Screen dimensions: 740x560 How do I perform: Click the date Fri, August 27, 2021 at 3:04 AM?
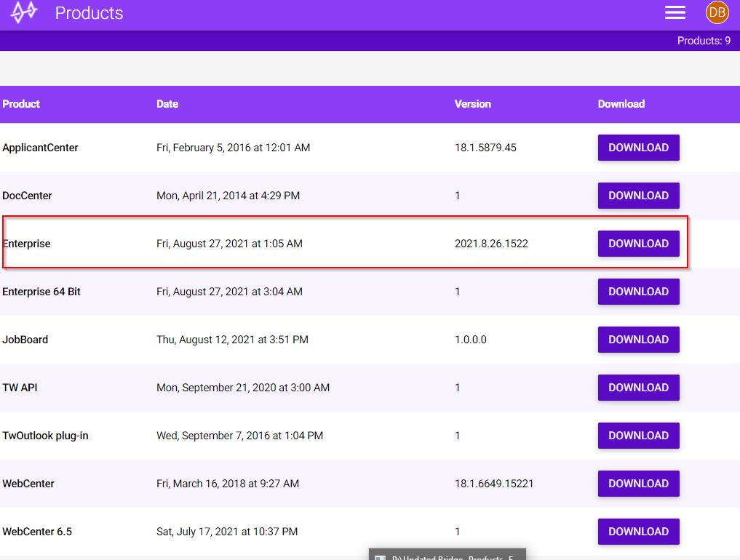(x=229, y=292)
